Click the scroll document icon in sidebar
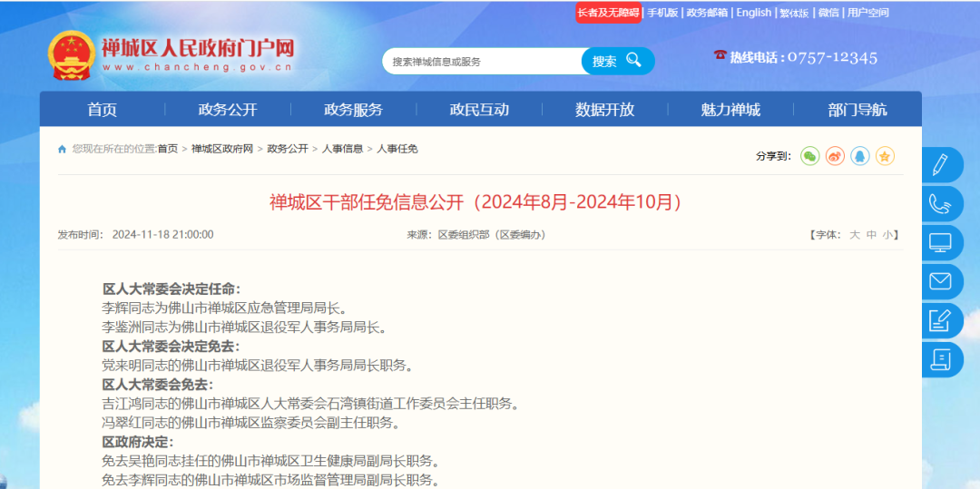This screenshot has width=980, height=489. click(941, 359)
